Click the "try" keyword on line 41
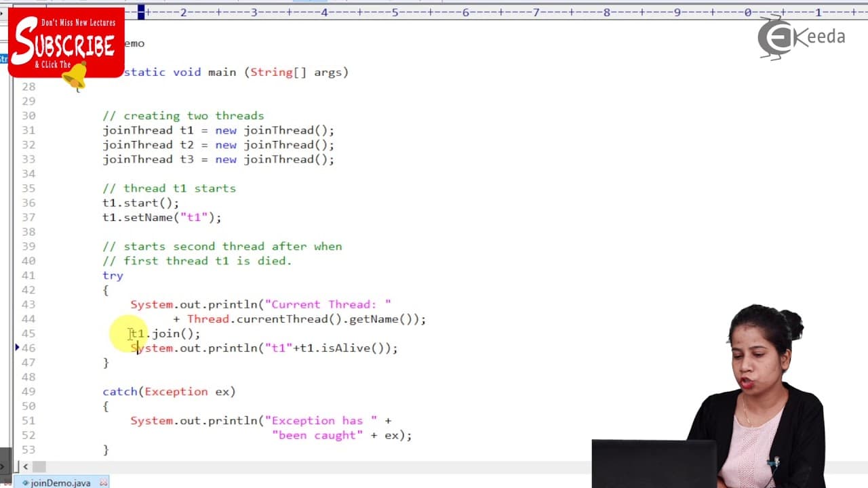 click(113, 275)
